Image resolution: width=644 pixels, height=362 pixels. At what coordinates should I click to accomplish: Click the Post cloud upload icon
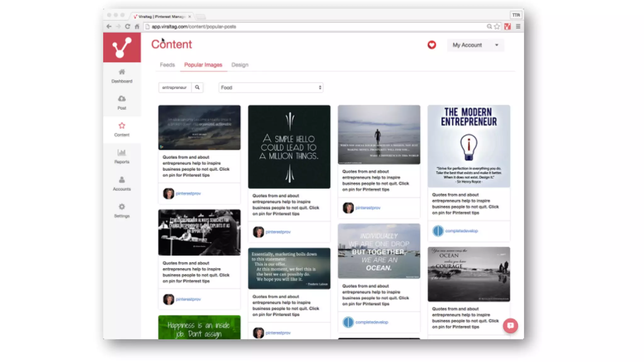(x=122, y=99)
